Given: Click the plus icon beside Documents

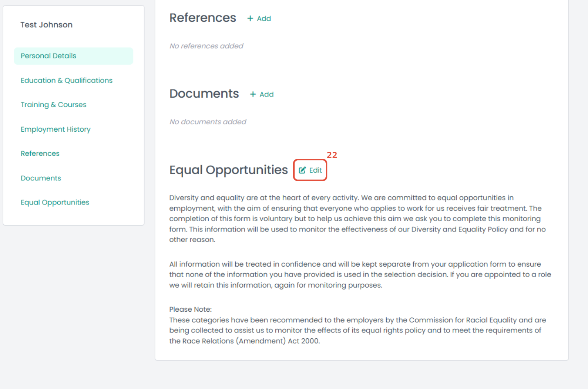Looking at the screenshot, I should tap(253, 94).
